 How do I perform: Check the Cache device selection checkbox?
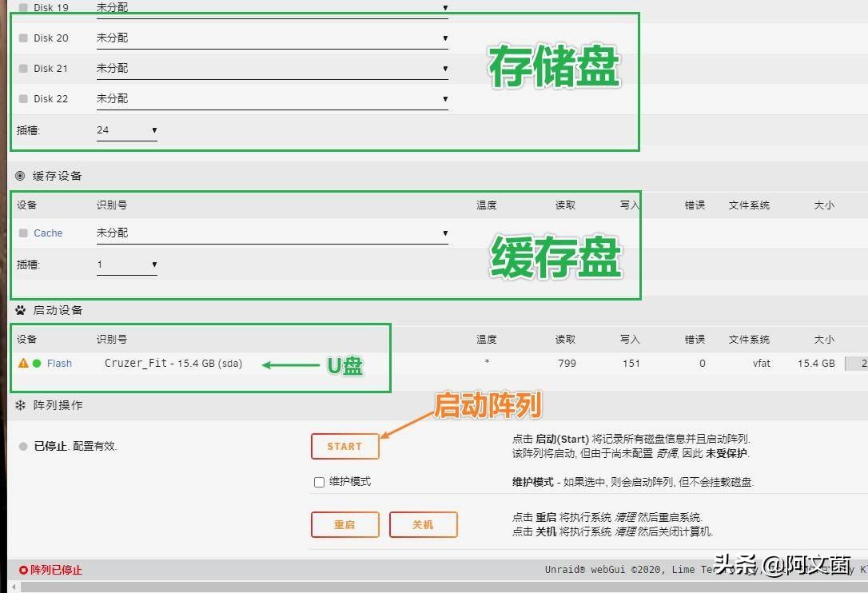coord(22,233)
